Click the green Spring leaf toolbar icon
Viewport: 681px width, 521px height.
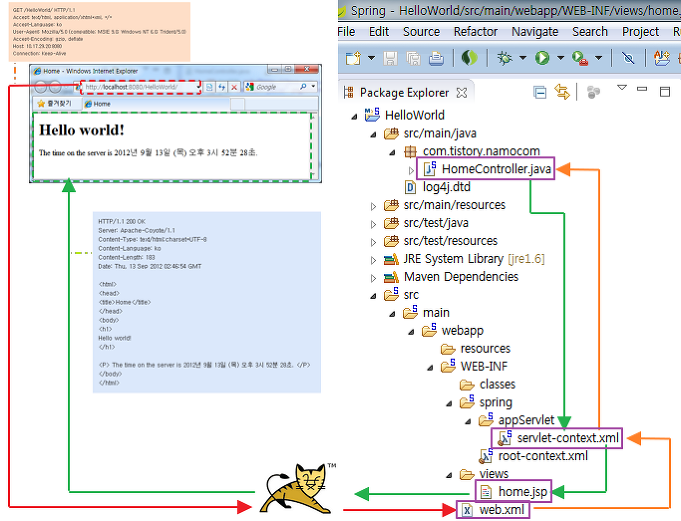point(469,58)
